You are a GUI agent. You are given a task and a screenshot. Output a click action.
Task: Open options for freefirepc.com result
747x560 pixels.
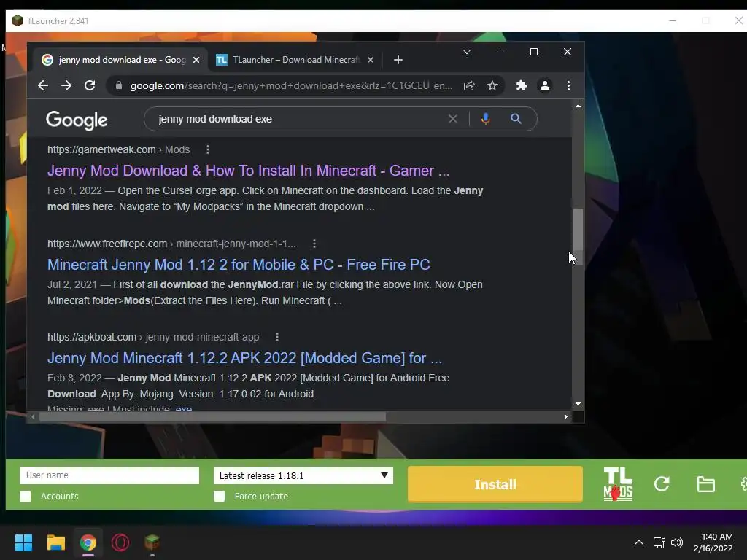pos(314,244)
